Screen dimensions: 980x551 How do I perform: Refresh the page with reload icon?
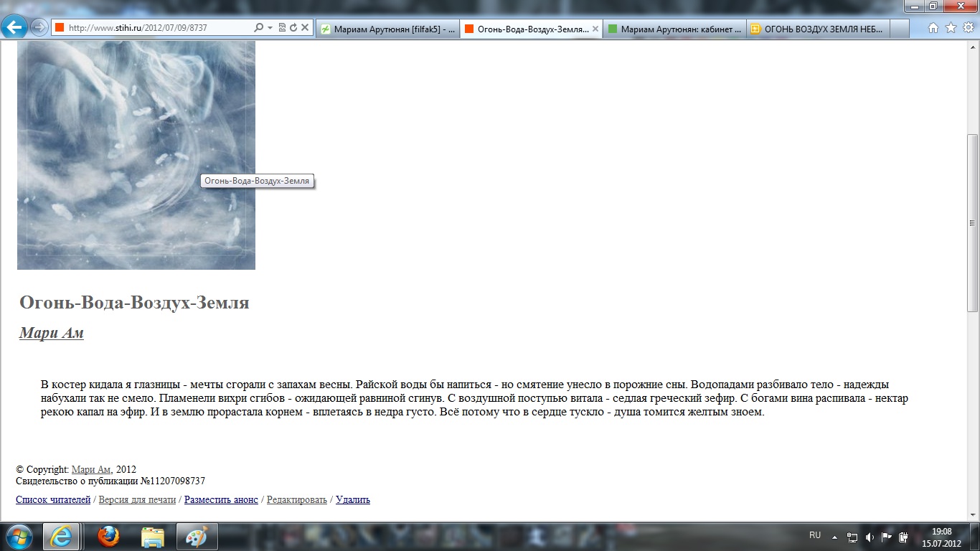293,27
